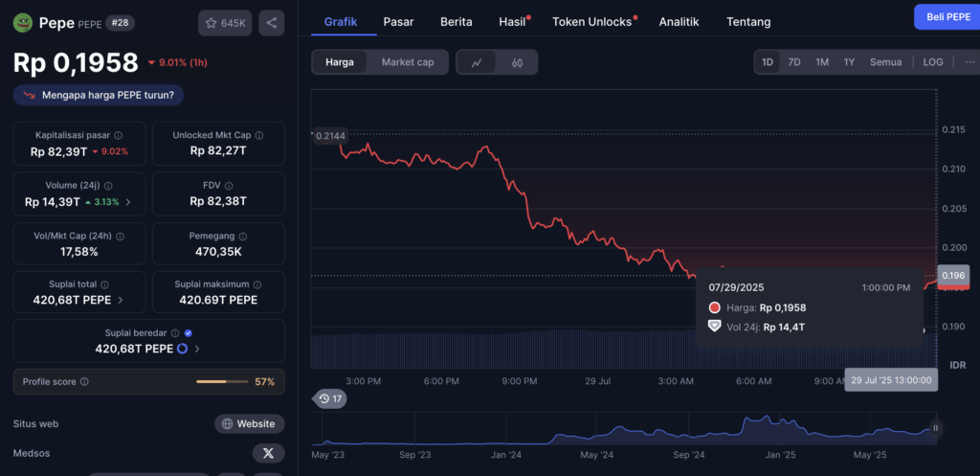Switch chart to line chart icon
This screenshot has height=476, width=980.
(477, 62)
